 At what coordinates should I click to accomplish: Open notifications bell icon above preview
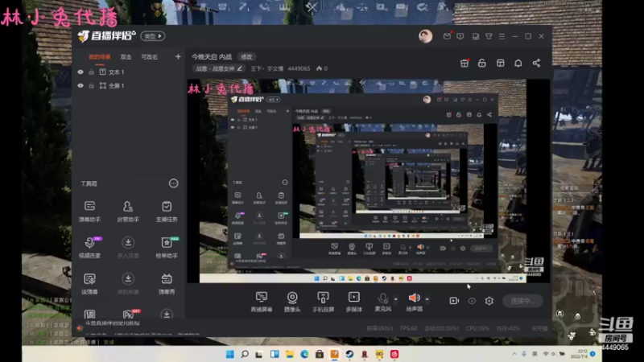click(518, 64)
